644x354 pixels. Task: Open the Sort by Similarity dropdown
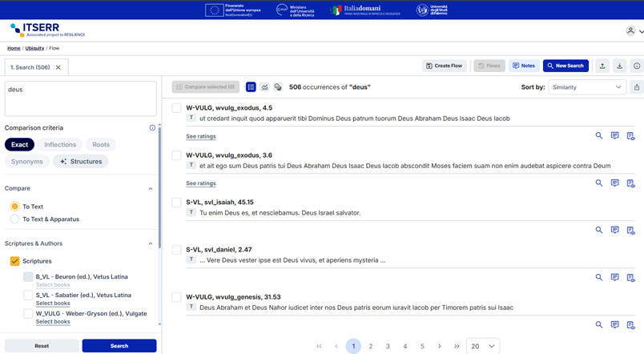(x=586, y=87)
